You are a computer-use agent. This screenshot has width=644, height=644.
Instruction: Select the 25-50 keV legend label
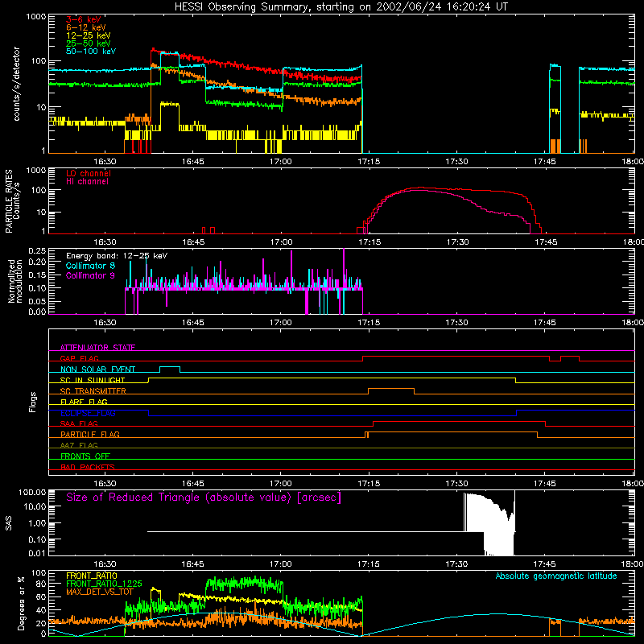[89, 43]
